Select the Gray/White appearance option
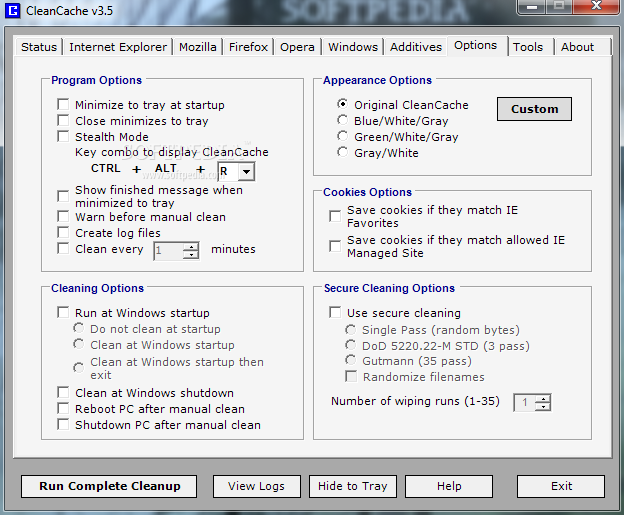This screenshot has width=624, height=515. point(342,152)
